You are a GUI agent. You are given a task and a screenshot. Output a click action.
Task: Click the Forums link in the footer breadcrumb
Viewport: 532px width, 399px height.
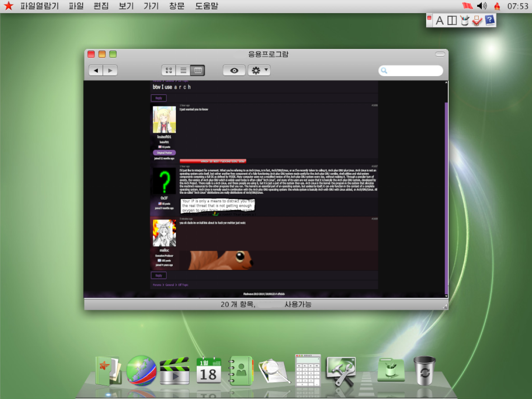tap(157, 285)
